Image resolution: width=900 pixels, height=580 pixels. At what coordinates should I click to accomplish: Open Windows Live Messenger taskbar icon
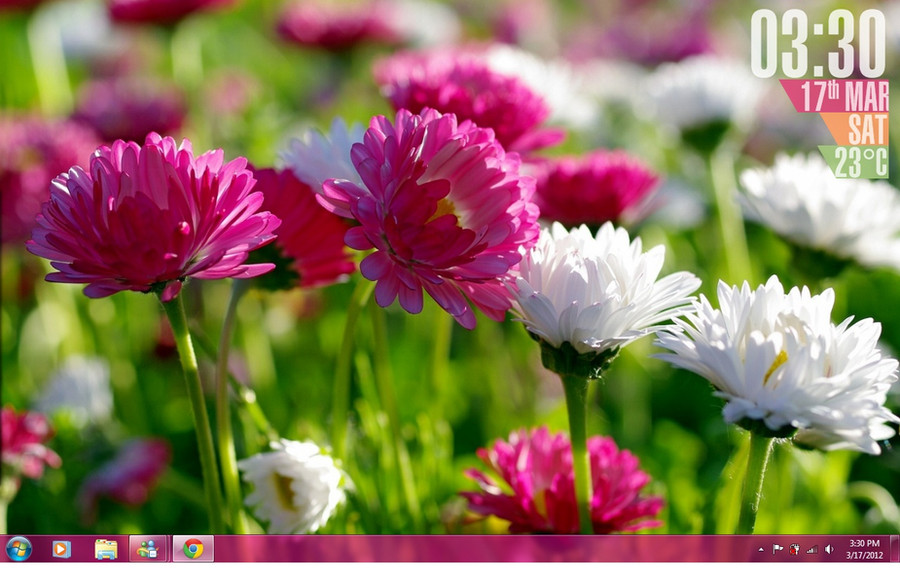(x=148, y=548)
